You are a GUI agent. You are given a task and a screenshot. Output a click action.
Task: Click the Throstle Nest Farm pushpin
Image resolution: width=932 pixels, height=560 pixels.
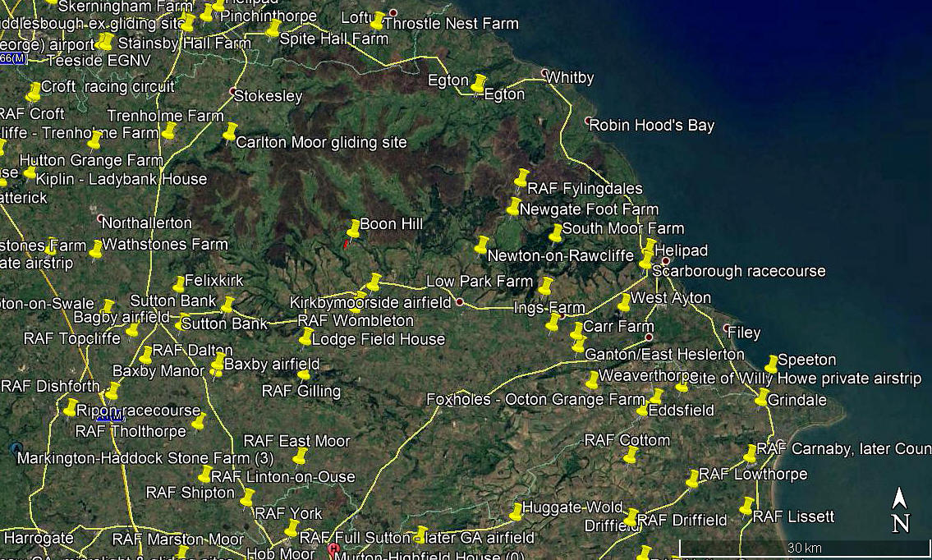[x=376, y=21]
